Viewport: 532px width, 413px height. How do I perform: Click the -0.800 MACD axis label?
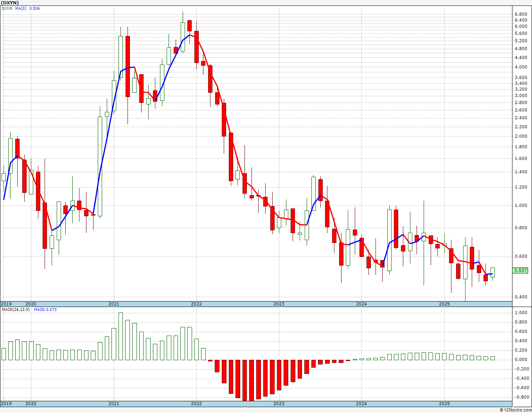521,397
